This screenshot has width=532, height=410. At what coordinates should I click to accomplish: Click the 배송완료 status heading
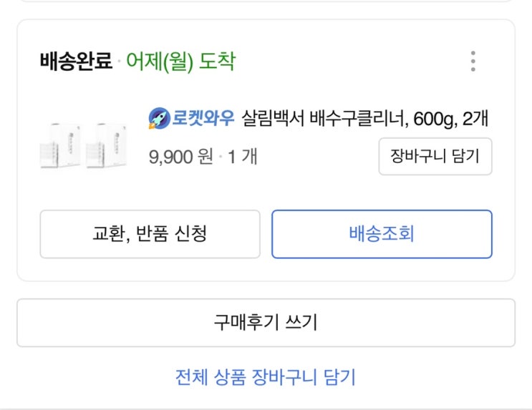pyautogui.click(x=76, y=62)
